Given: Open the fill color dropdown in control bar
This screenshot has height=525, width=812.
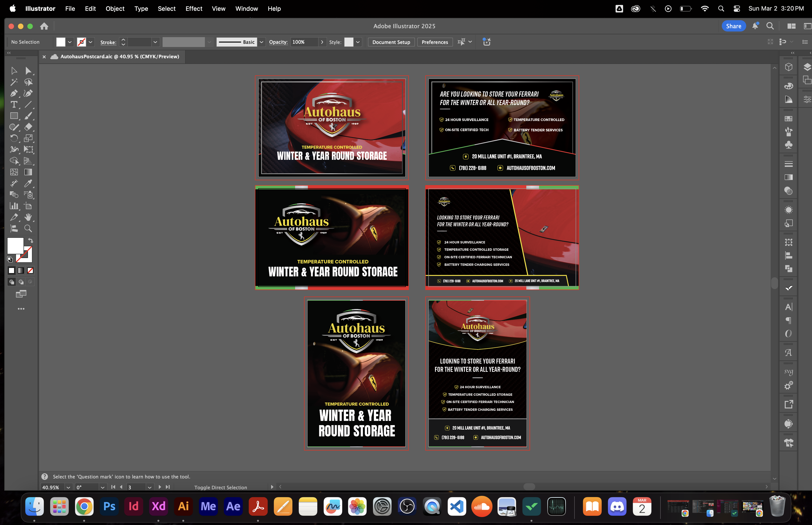Looking at the screenshot, I should pyautogui.click(x=70, y=42).
